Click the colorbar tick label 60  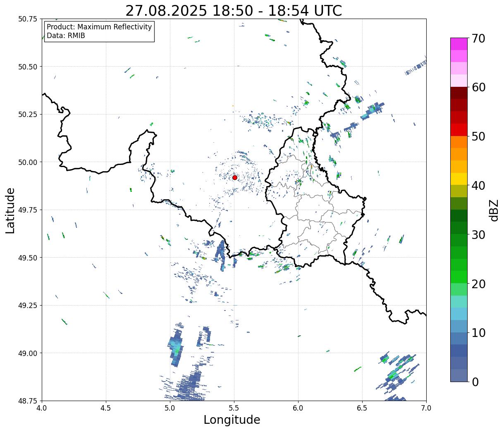click(478, 87)
